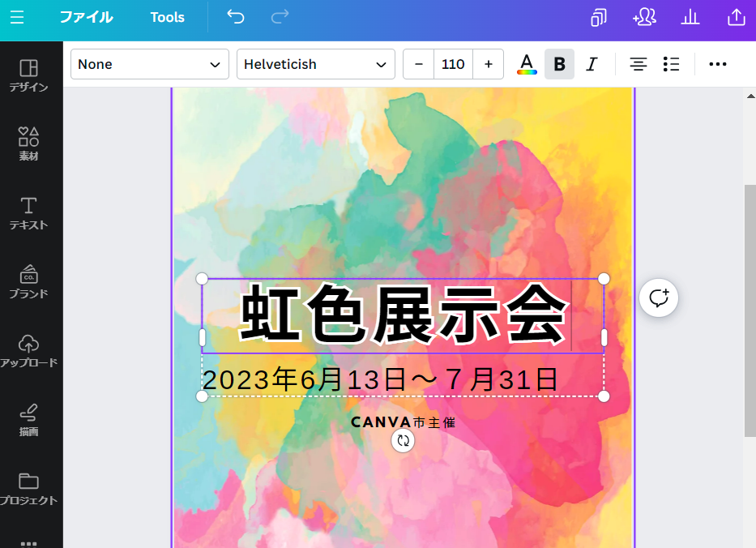Click the font size field showing 110
Screen dimensions: 756x548
453,64
